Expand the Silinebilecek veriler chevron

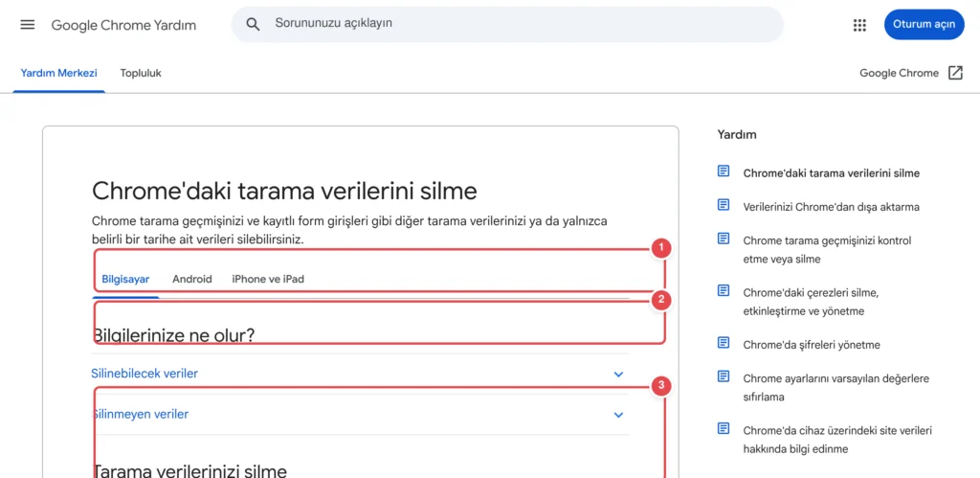[x=619, y=375]
